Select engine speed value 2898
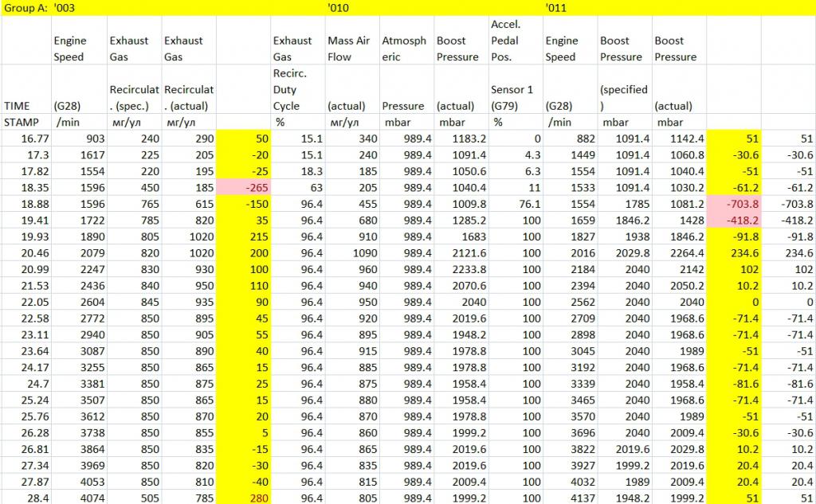 click(570, 334)
